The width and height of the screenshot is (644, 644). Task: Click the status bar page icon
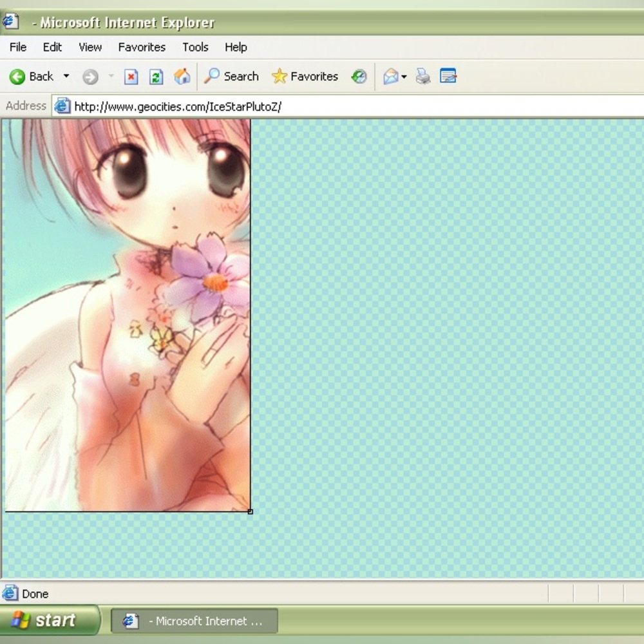point(10,593)
